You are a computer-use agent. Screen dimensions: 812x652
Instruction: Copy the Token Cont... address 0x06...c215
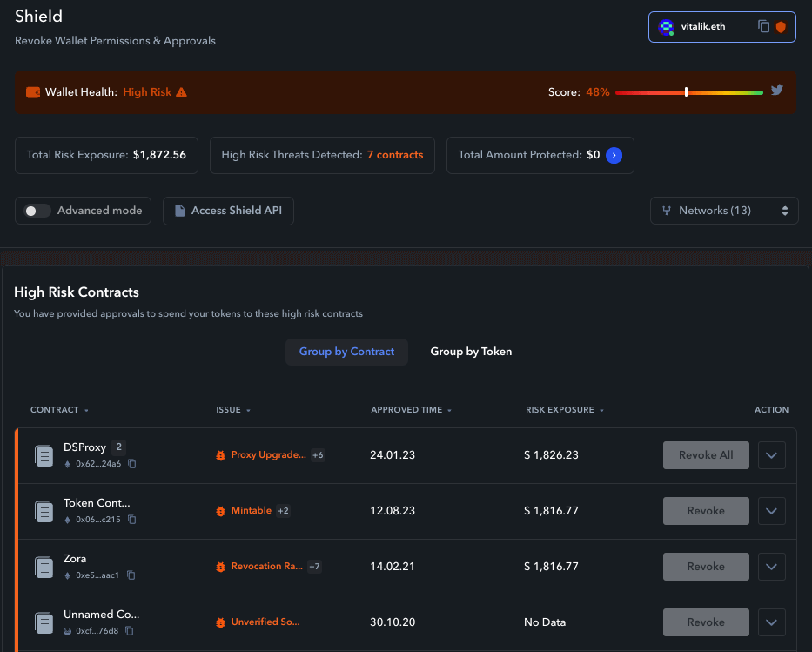point(132,520)
